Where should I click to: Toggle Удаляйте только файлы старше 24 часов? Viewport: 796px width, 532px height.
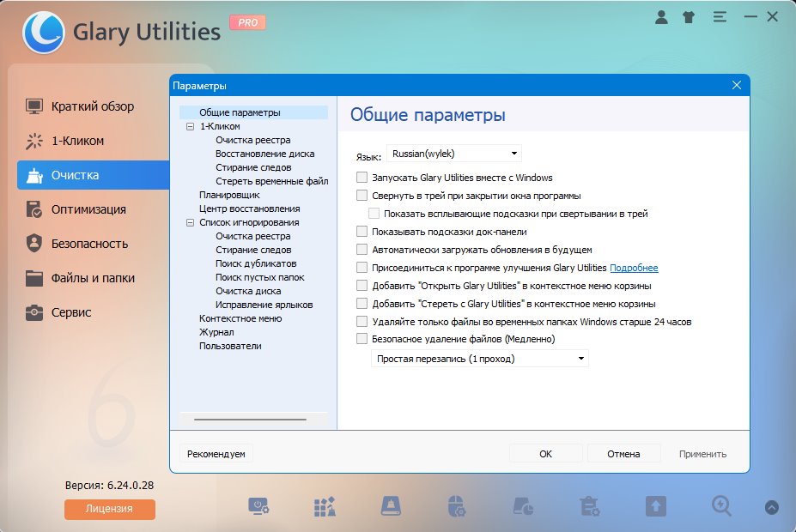(362, 322)
